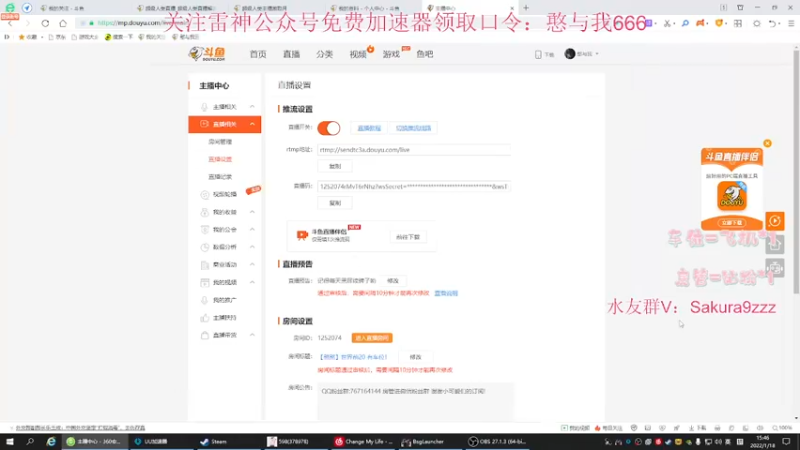
Task: Select 直播设置 sidebar subitem
Action: tap(220, 159)
